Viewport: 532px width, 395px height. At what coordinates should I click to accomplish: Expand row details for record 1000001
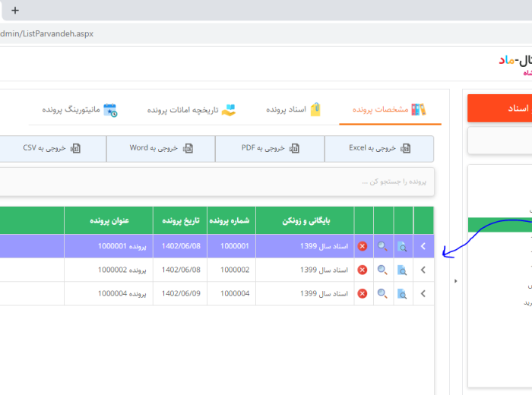423,246
